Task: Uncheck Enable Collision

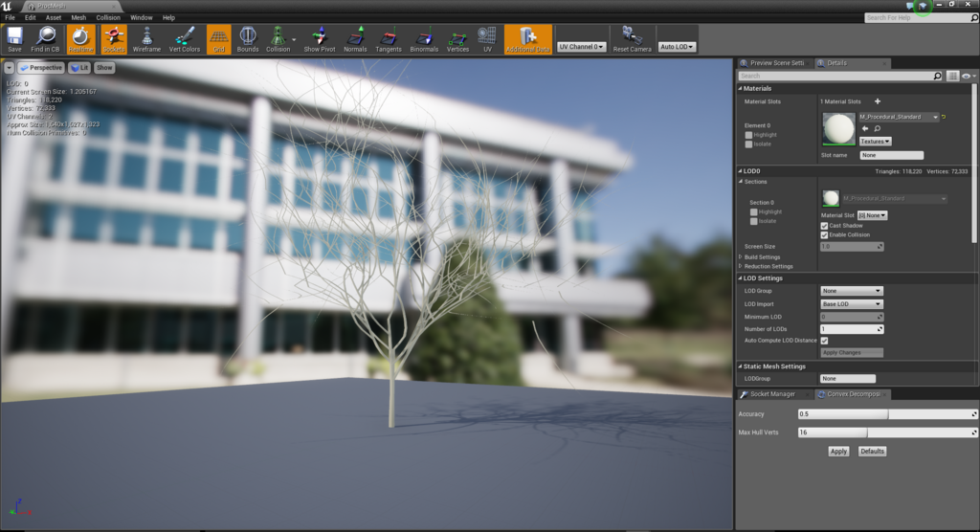Action: [x=824, y=235]
